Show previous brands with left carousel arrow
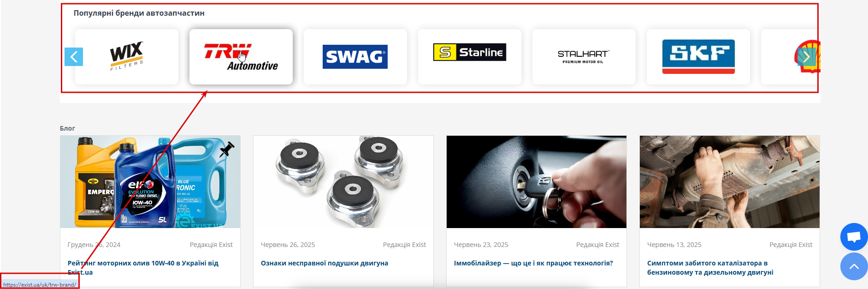 tap(74, 57)
